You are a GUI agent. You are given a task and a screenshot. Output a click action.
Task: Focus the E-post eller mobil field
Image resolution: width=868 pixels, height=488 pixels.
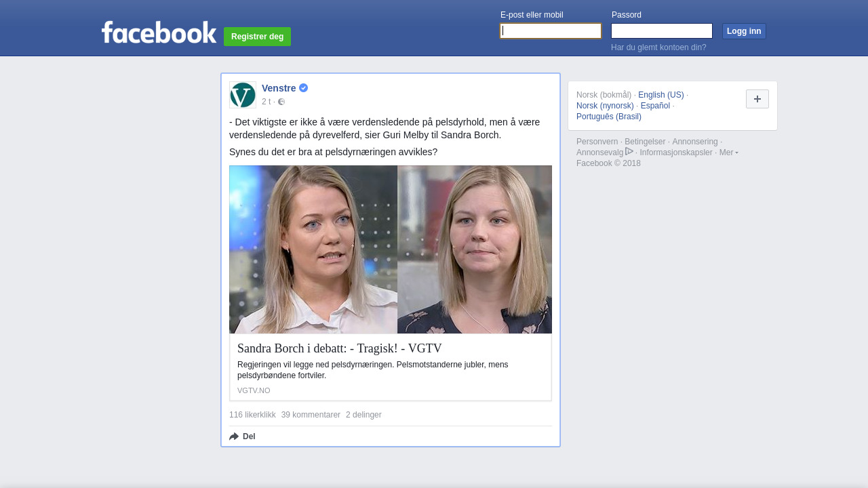tap(551, 31)
